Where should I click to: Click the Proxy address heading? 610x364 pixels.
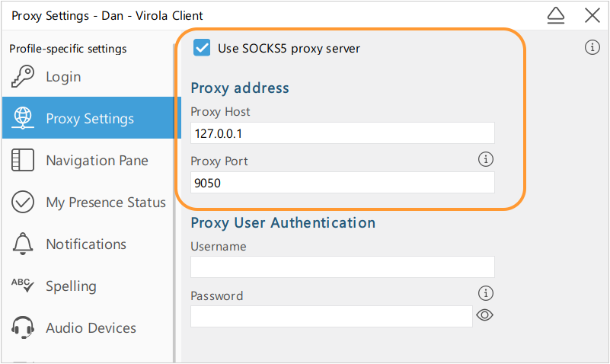pos(240,88)
